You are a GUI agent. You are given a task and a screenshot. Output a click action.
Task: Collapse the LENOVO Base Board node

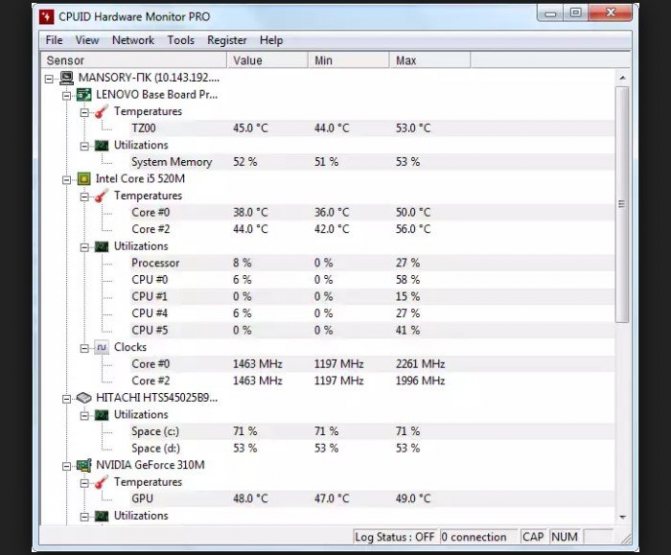point(67,95)
